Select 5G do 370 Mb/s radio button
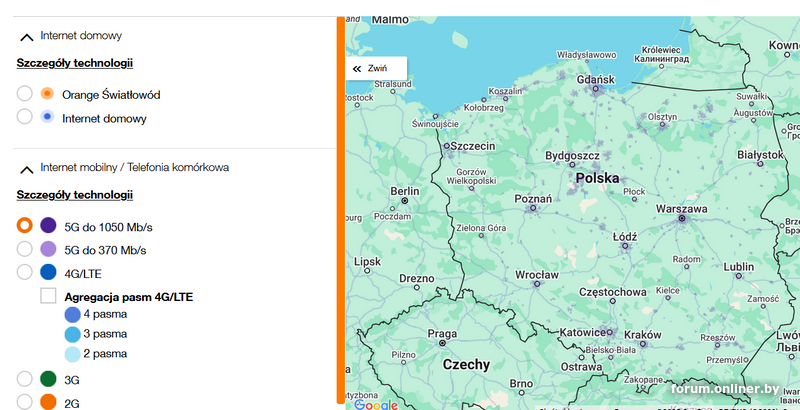800x410 pixels. point(24,249)
